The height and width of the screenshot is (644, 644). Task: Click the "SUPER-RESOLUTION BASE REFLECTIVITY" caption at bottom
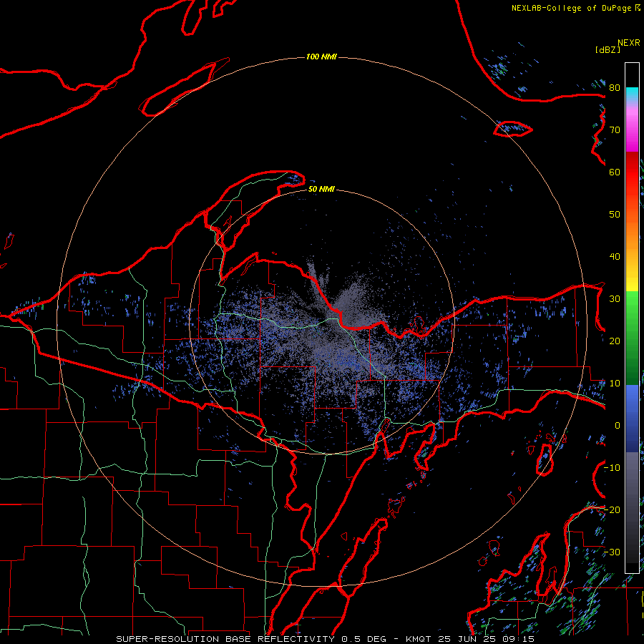225,639
